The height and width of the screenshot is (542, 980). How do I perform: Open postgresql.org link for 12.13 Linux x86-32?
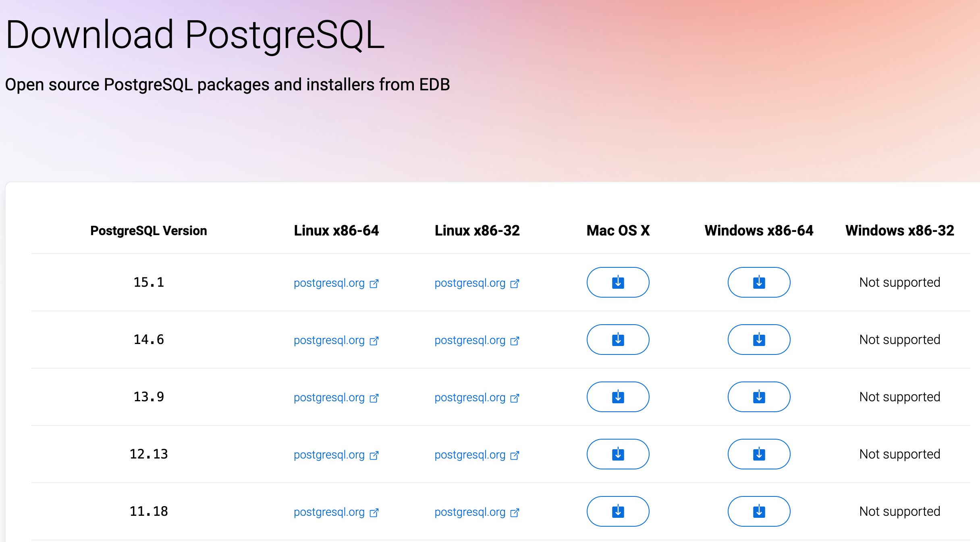477,455
